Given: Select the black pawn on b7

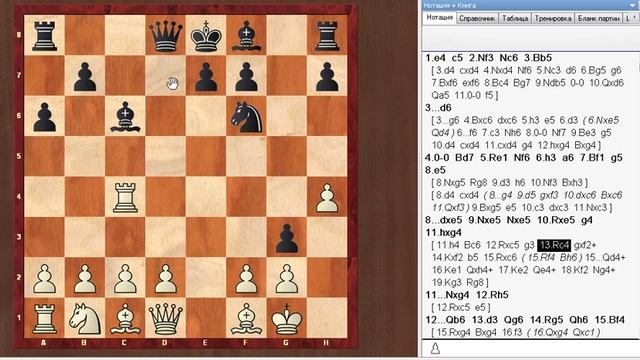Looking at the screenshot, I should pyautogui.click(x=85, y=76).
